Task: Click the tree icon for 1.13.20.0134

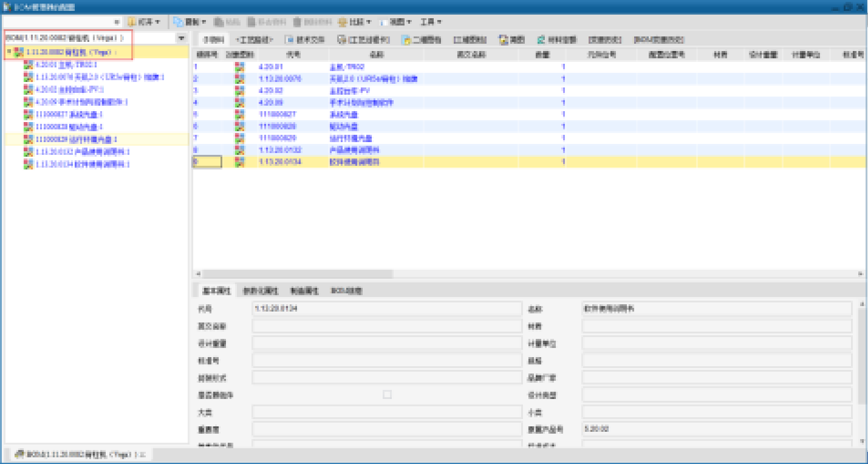Action: point(28,164)
